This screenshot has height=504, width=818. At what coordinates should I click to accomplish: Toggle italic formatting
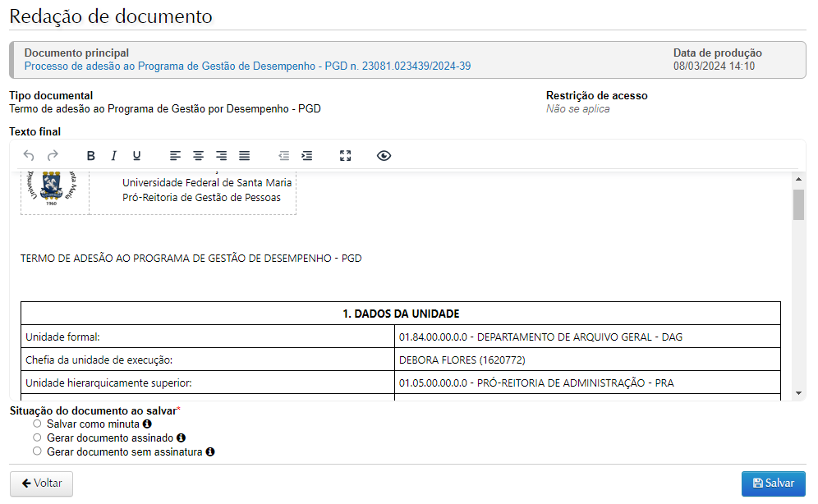click(x=114, y=155)
